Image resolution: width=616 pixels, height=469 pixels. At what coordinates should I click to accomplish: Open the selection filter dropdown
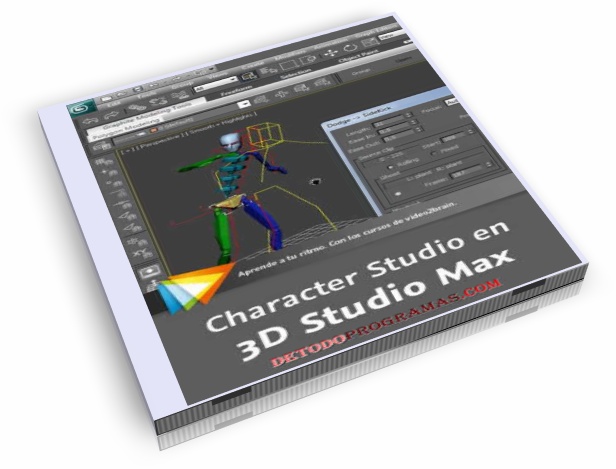[x=216, y=84]
